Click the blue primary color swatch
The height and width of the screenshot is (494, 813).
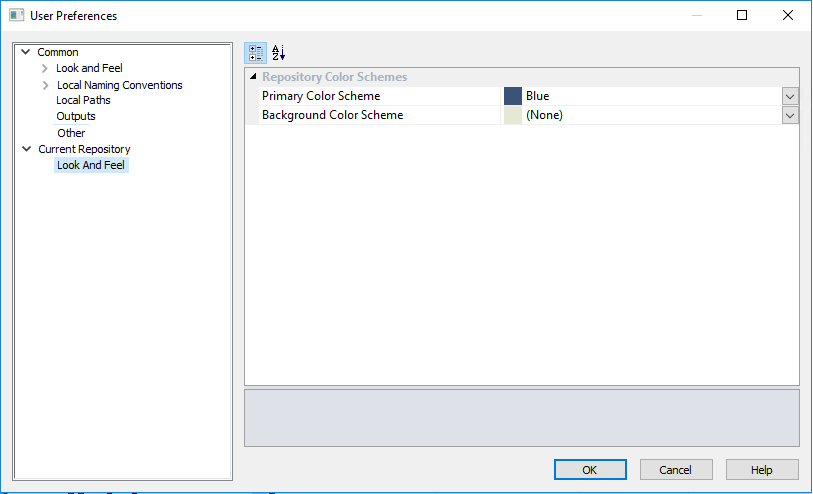(513, 96)
